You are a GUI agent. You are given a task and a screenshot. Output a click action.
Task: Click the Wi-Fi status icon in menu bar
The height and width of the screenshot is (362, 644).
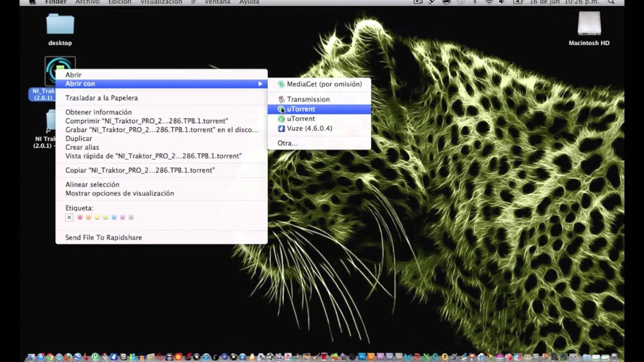pos(489,2)
